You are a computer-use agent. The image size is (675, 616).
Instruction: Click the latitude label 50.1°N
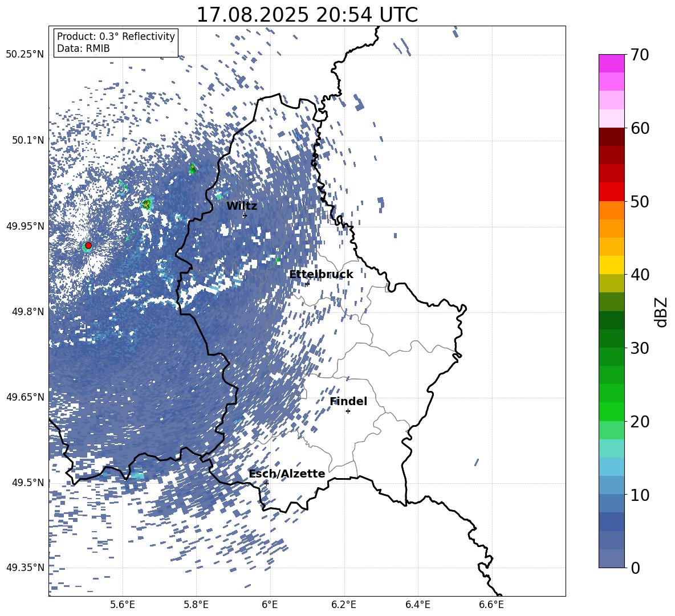(x=28, y=140)
